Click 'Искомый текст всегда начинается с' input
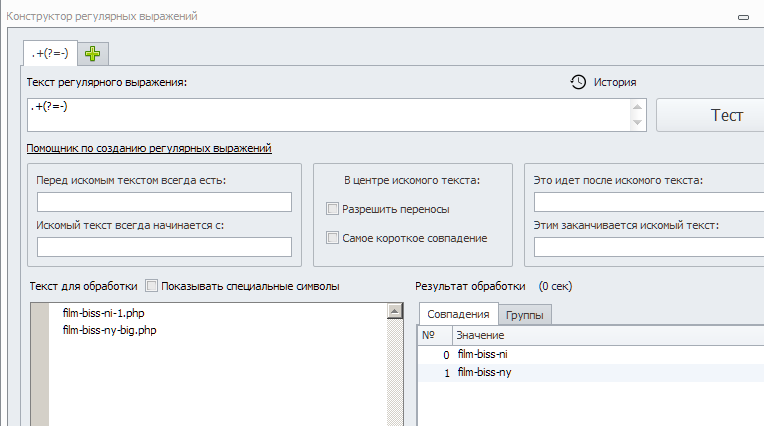The height and width of the screenshot is (426, 764). coord(164,247)
